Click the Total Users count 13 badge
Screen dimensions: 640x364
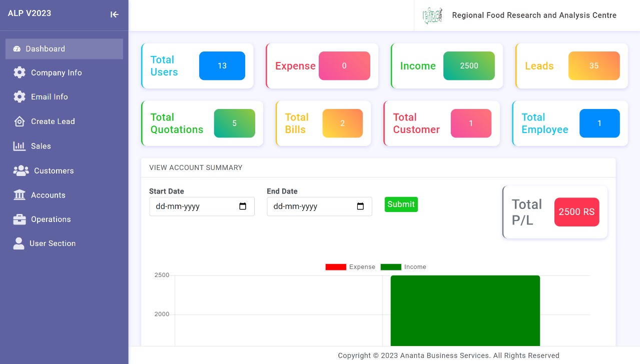pyautogui.click(x=222, y=65)
